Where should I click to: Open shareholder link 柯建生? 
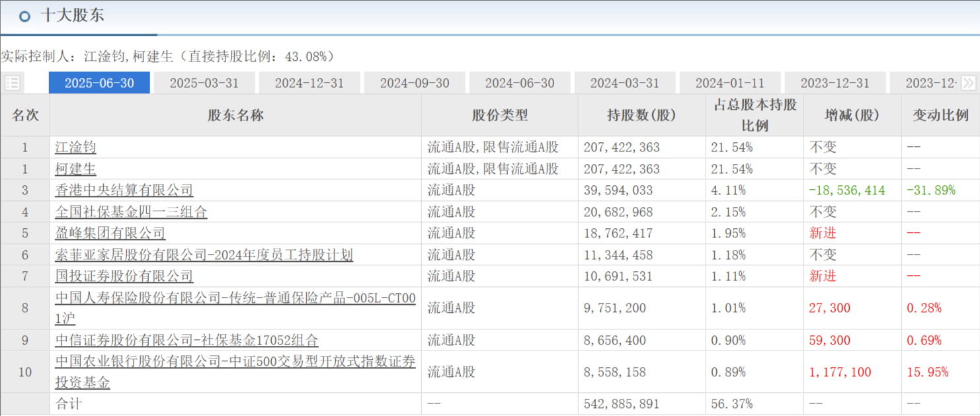click(x=75, y=169)
